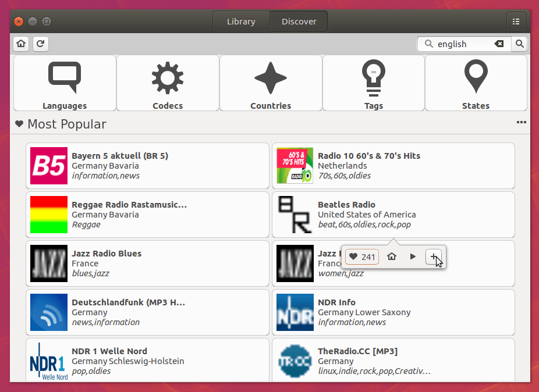Open the Codecs gear category
This screenshot has width=539, height=392.
coord(168,83)
